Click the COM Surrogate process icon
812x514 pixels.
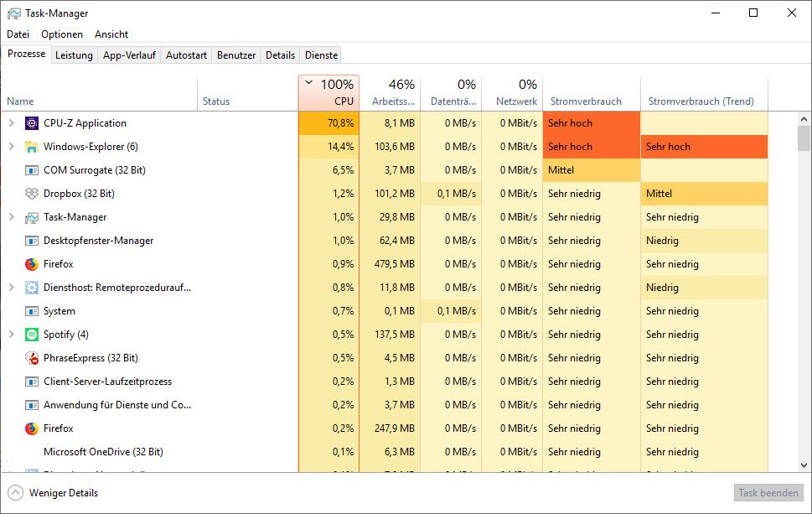(x=32, y=170)
